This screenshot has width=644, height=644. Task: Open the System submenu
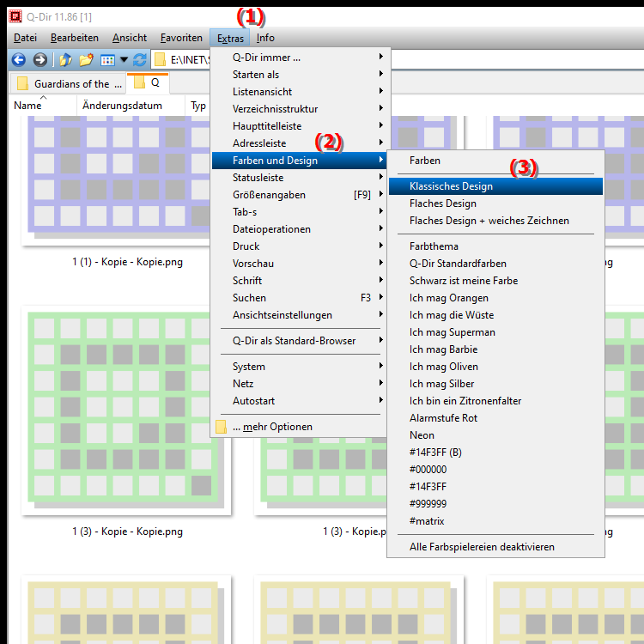point(299,367)
